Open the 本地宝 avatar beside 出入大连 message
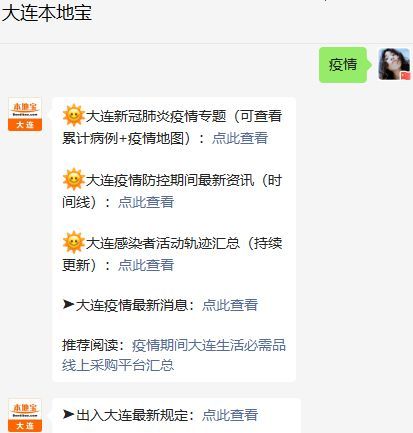The height and width of the screenshot is (433, 413). tap(25, 415)
